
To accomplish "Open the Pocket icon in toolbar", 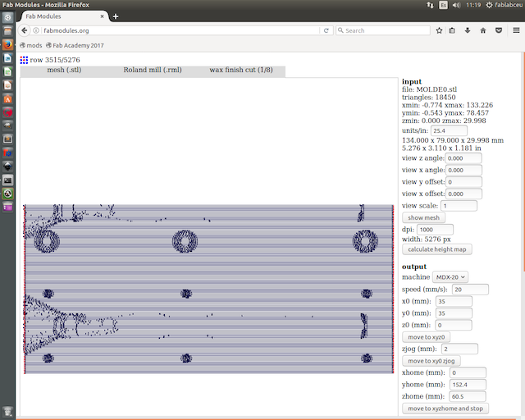I will click(499, 30).
